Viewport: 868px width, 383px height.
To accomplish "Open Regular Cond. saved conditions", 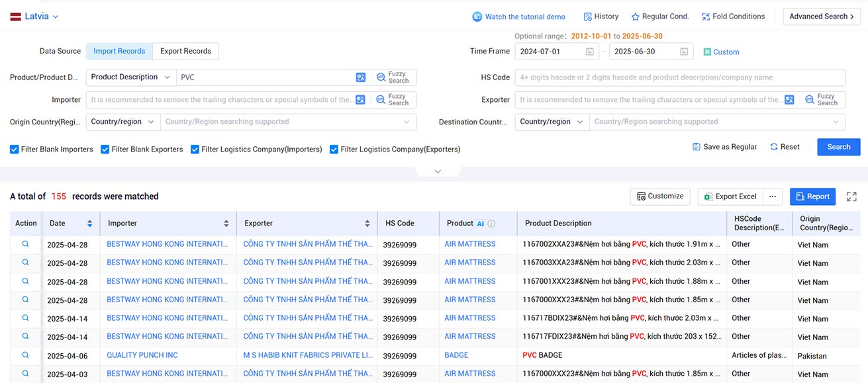I will point(660,17).
